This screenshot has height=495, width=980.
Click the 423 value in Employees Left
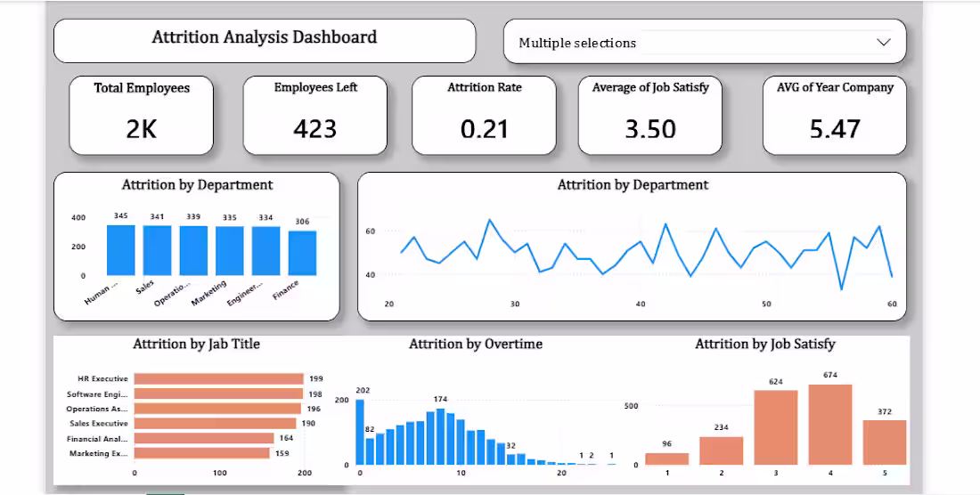tap(315, 128)
